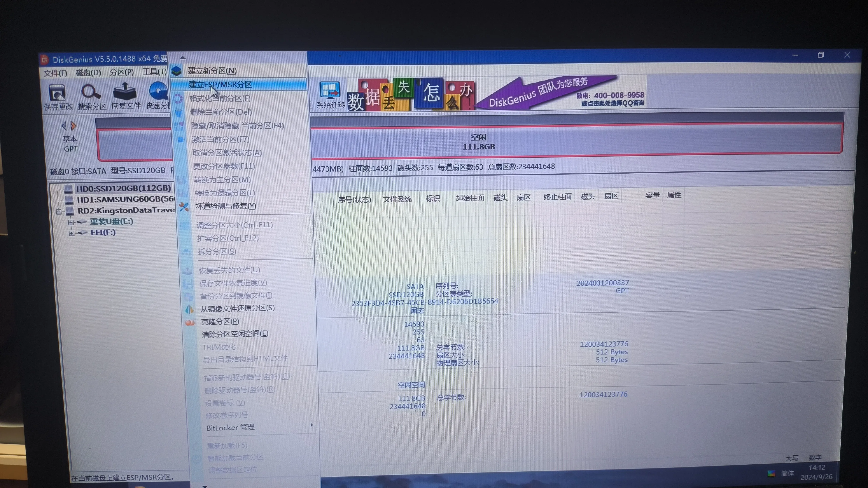Click the 文件系统 column header
868x488 pixels.
coord(397,199)
